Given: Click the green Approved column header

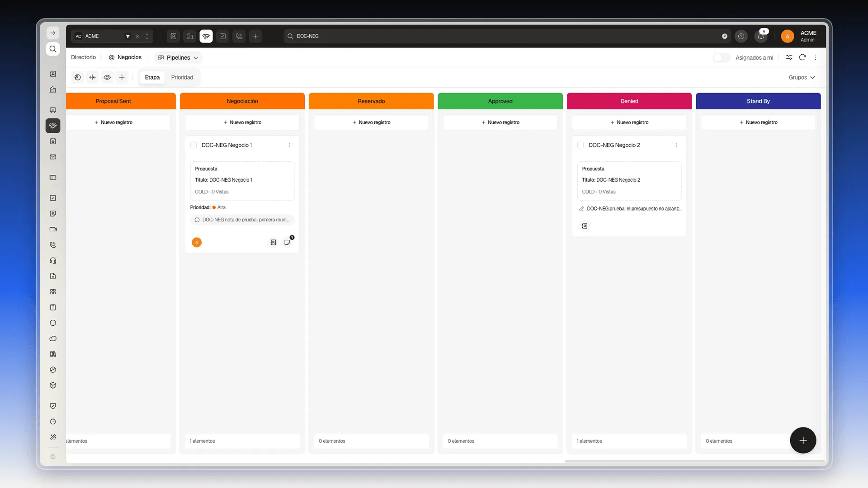Looking at the screenshot, I should point(500,101).
